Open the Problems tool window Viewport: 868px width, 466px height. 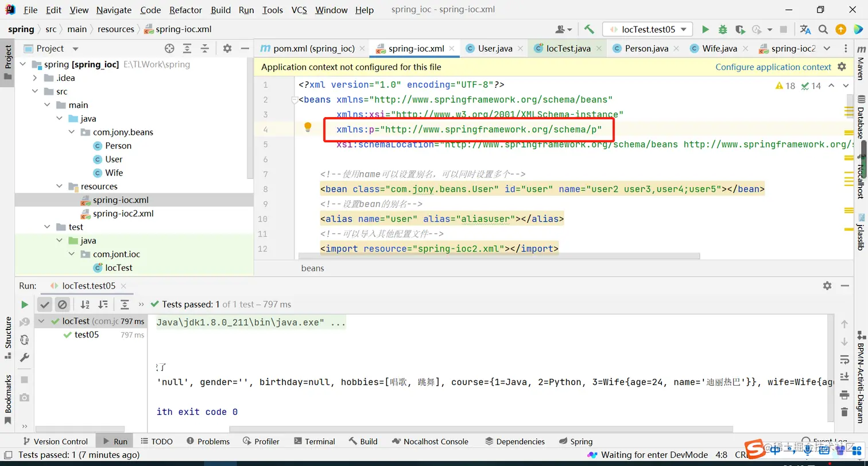click(x=208, y=441)
